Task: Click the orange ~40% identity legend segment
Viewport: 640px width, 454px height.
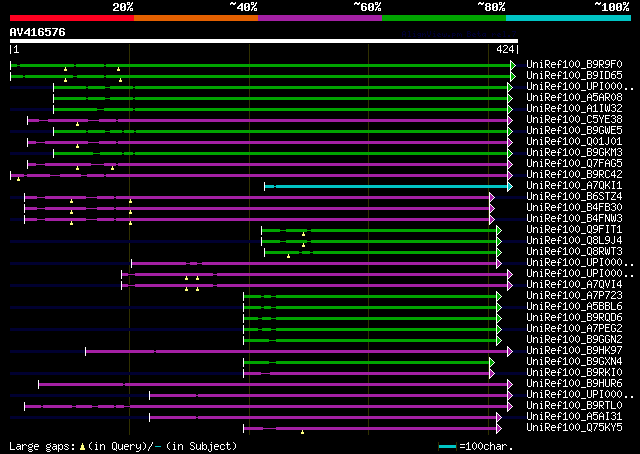Action: point(196,18)
